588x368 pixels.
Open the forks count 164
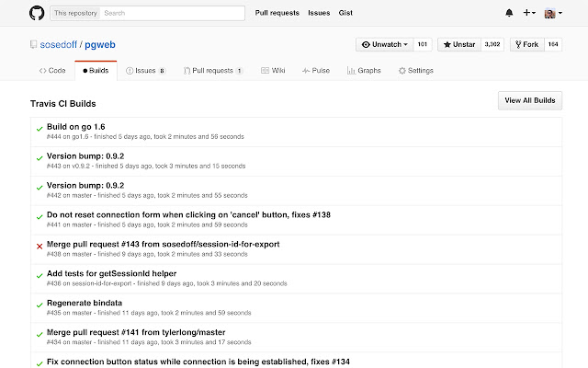click(553, 44)
